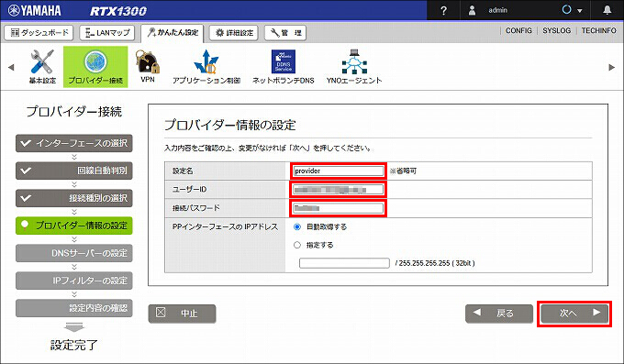Screen dimensions: 624x364
Task: Go to 接続種別の選択 step
Action: [x=74, y=198]
